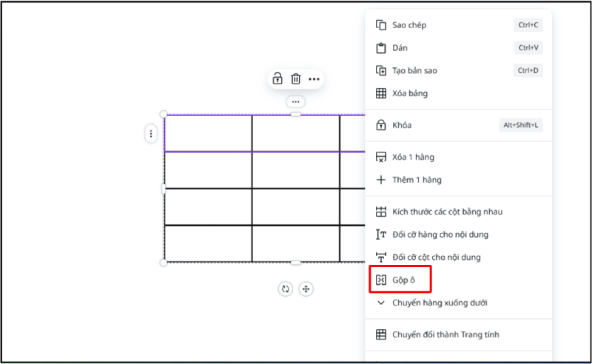
Task: Click the trash delete icon above table
Action: point(295,79)
